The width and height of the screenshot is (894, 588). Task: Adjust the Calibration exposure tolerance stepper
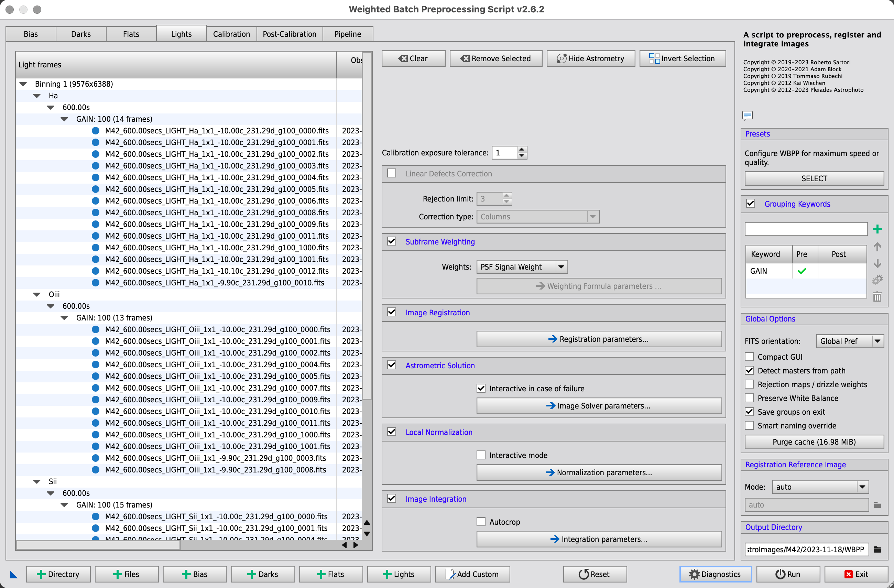522,152
